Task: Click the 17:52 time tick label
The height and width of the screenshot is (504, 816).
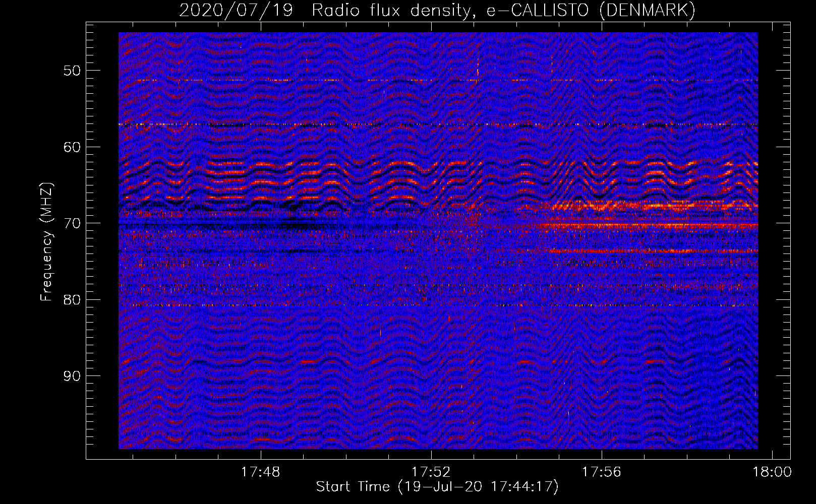Action: click(431, 472)
